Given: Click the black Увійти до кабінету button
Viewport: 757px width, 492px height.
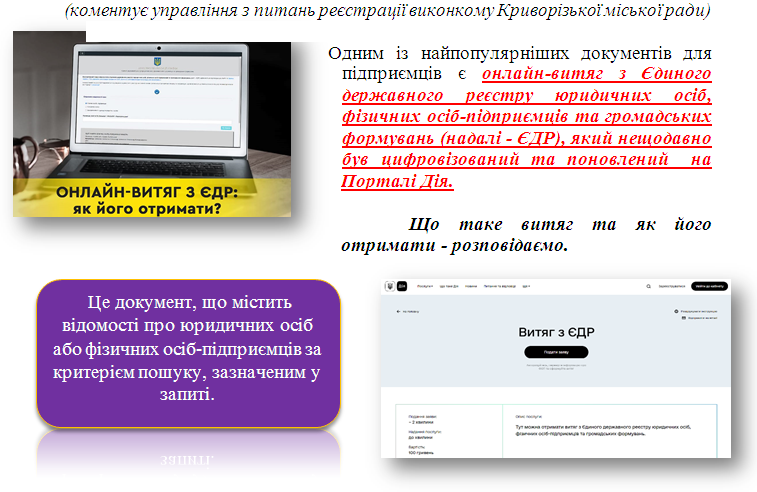Looking at the screenshot, I should (x=709, y=286).
